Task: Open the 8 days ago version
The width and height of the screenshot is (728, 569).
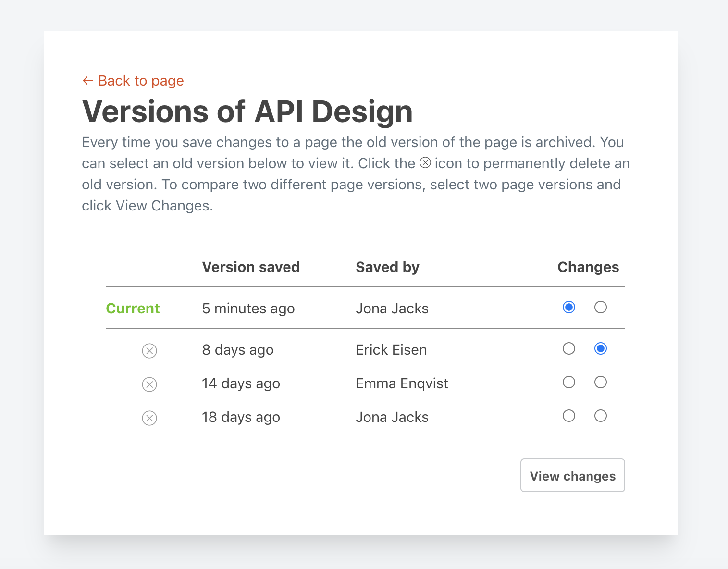Action: [x=238, y=350]
